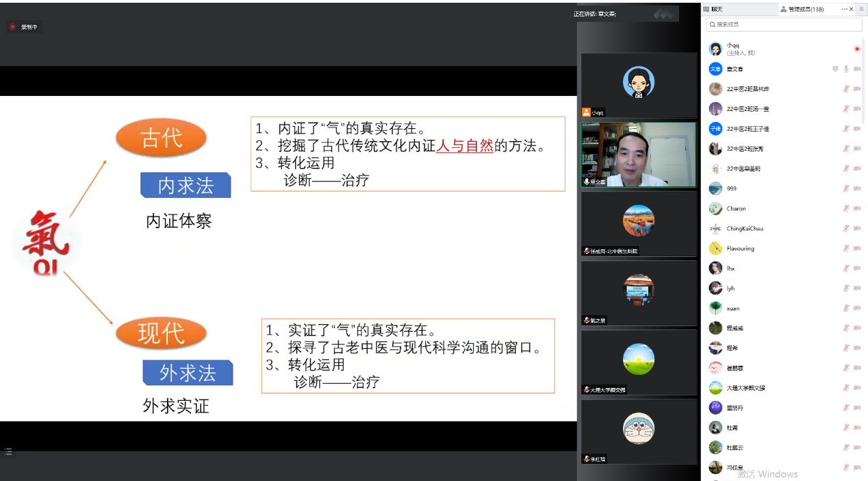Unmute microphone for member 999

pyautogui.click(x=846, y=188)
